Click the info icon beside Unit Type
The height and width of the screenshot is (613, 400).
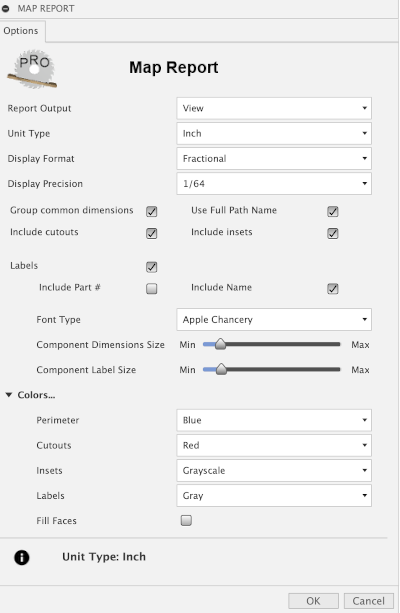click(x=22, y=557)
